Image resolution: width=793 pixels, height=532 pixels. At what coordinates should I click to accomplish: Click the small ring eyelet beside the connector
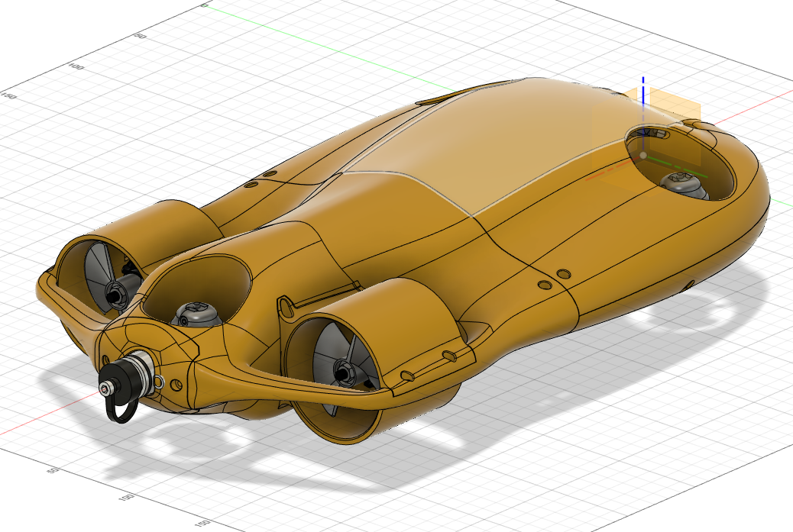[159, 382]
